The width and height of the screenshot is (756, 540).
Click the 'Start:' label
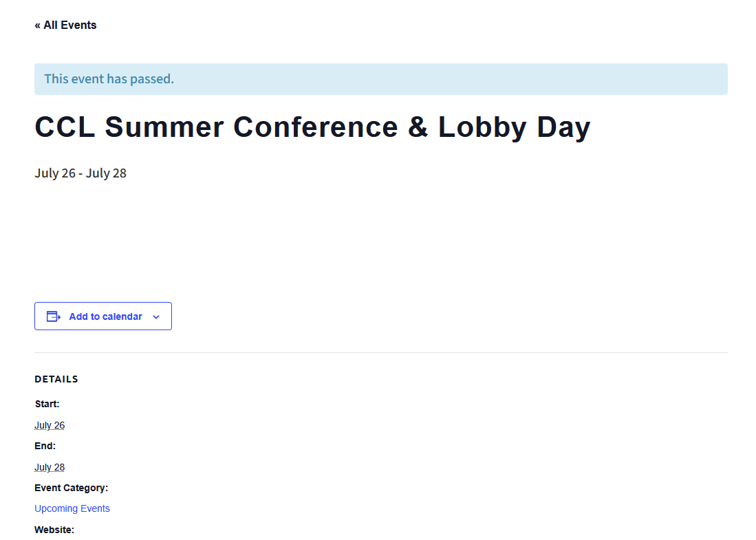tap(47, 404)
